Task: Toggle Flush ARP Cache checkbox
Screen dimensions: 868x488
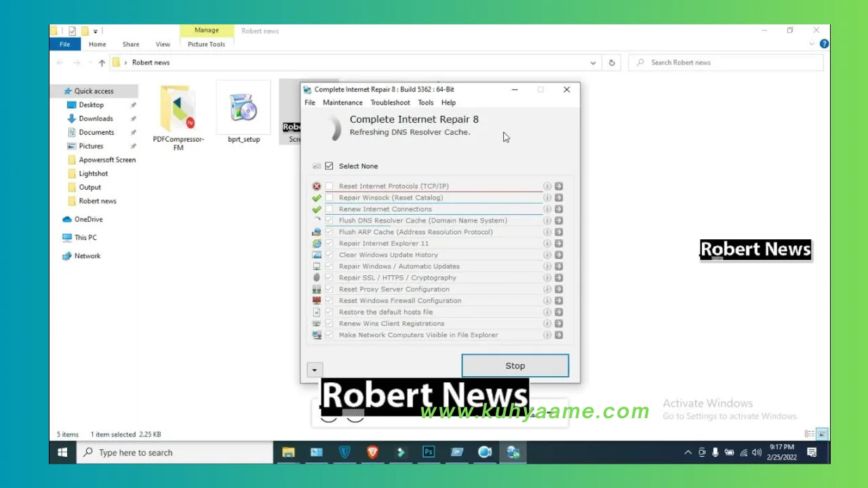Action: 329,232
